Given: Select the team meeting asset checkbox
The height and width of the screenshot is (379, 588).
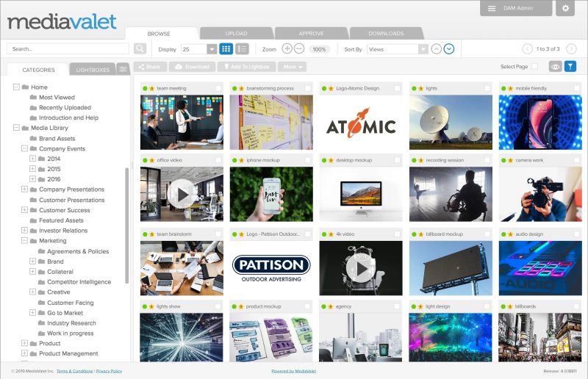Looking at the screenshot, I should [218, 88].
